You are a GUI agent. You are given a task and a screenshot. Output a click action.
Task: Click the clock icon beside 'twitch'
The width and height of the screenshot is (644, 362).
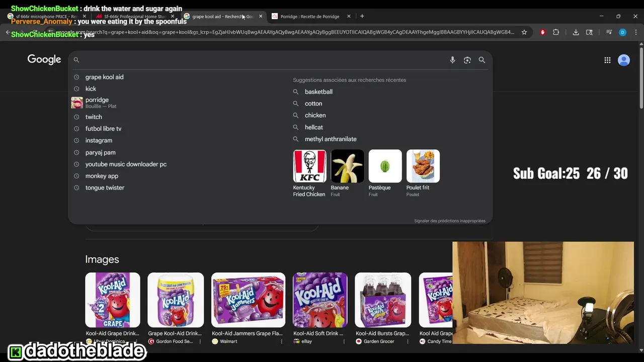(x=76, y=117)
